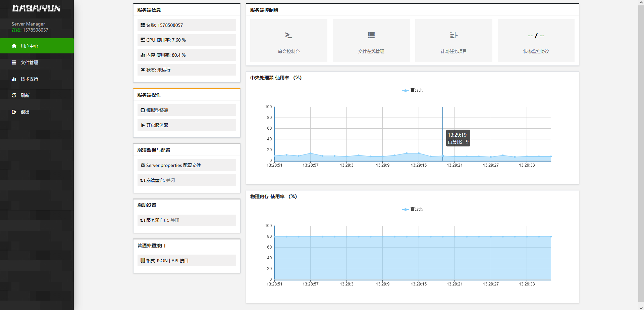Viewport: 644px width, 310px height.
Task: Click the bar icon beside 内存 使用率
Action: pos(143,55)
